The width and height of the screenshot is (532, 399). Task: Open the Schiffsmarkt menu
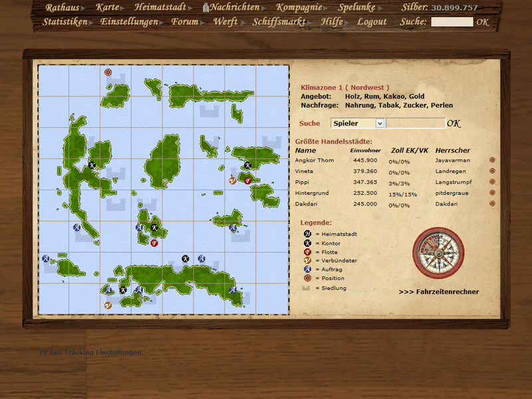(x=279, y=21)
